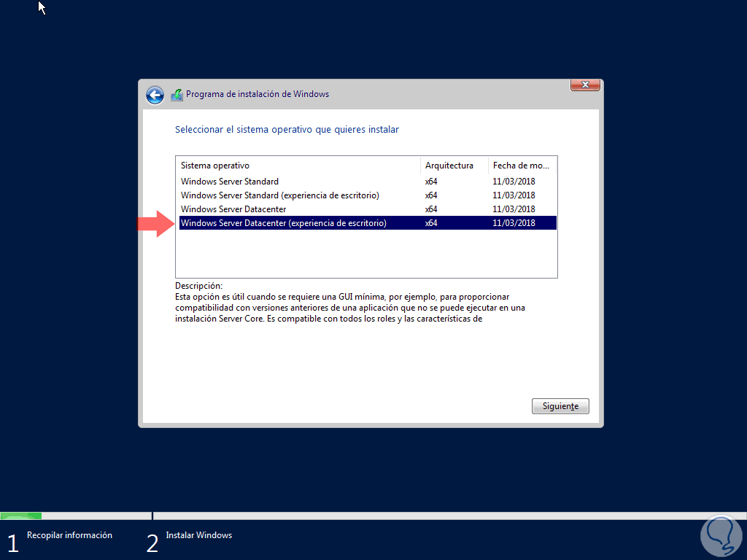The image size is (747, 560).
Task: Click x64 in the Windows Server Standard row
Action: pyautogui.click(x=431, y=182)
